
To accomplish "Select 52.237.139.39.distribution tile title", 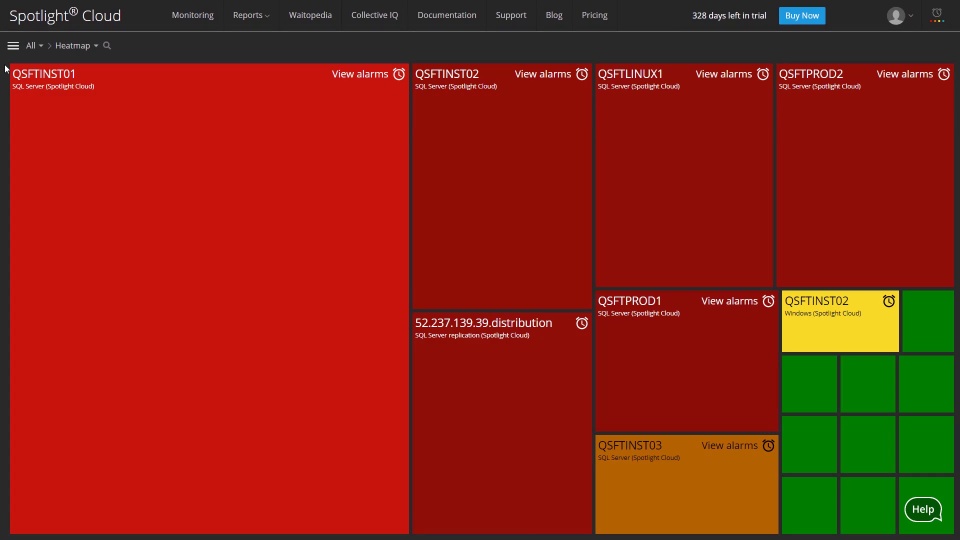I will coord(484,323).
